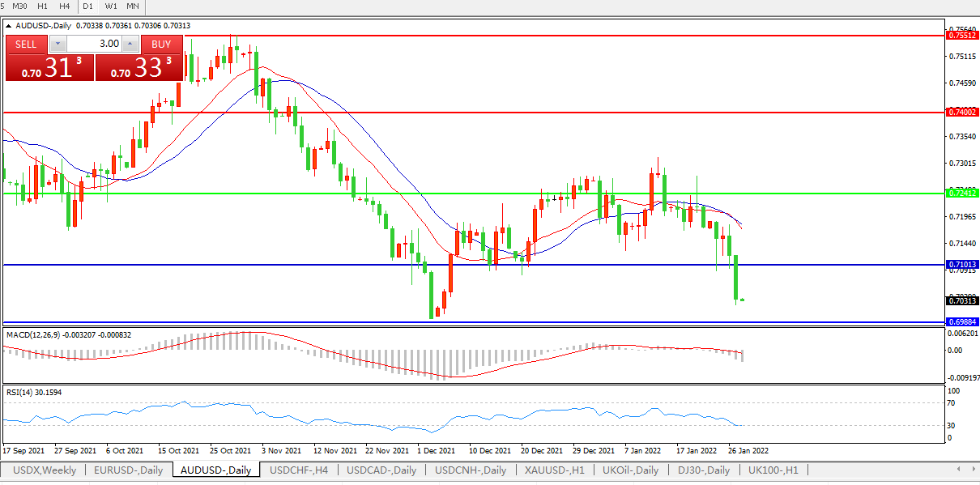Select the MN monthly timeframe
This screenshot has height=485, width=980.
[x=133, y=6]
